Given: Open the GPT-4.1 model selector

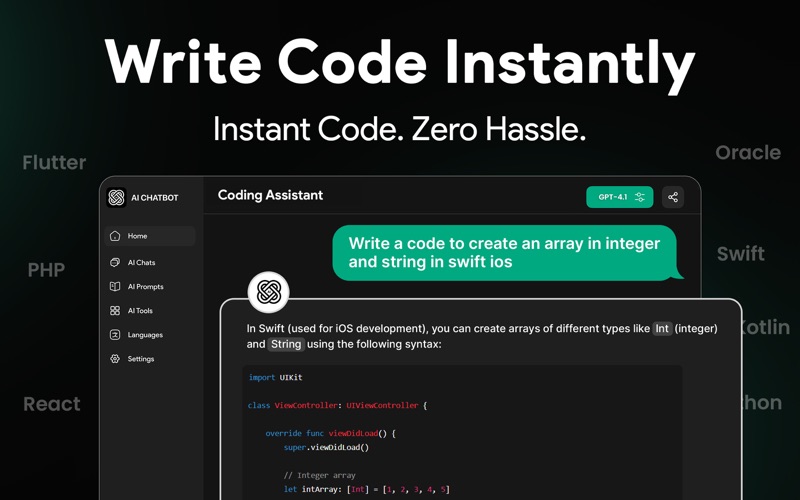Looking at the screenshot, I should [619, 197].
